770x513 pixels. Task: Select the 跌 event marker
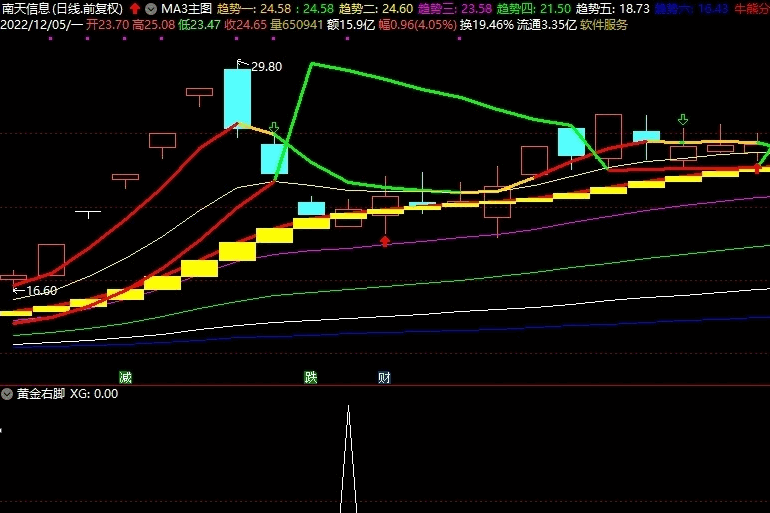(311, 378)
